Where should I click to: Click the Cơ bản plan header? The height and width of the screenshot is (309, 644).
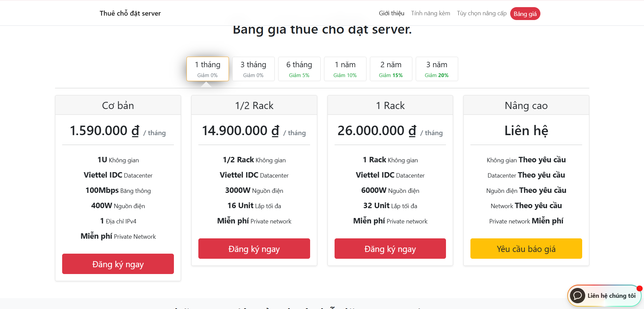[118, 106]
